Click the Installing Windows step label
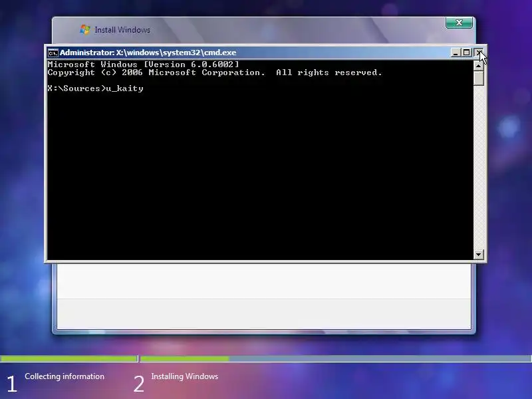532x399 pixels. pyautogui.click(x=185, y=376)
